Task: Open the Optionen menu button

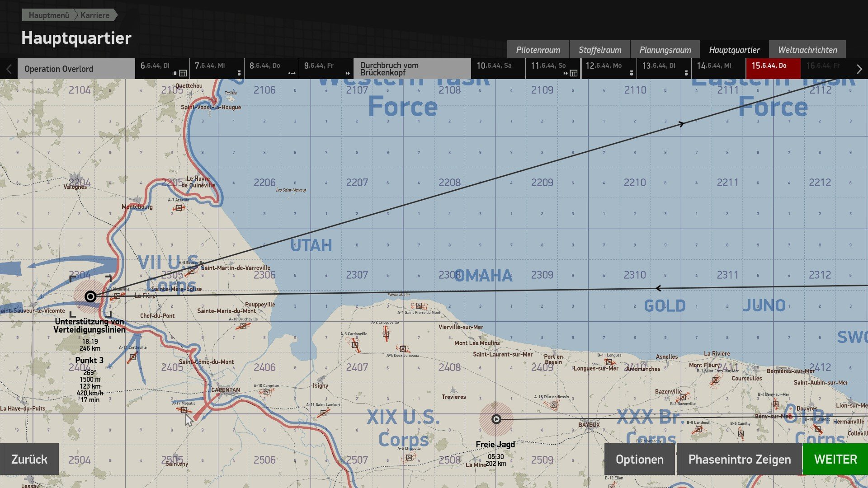Action: pyautogui.click(x=639, y=459)
